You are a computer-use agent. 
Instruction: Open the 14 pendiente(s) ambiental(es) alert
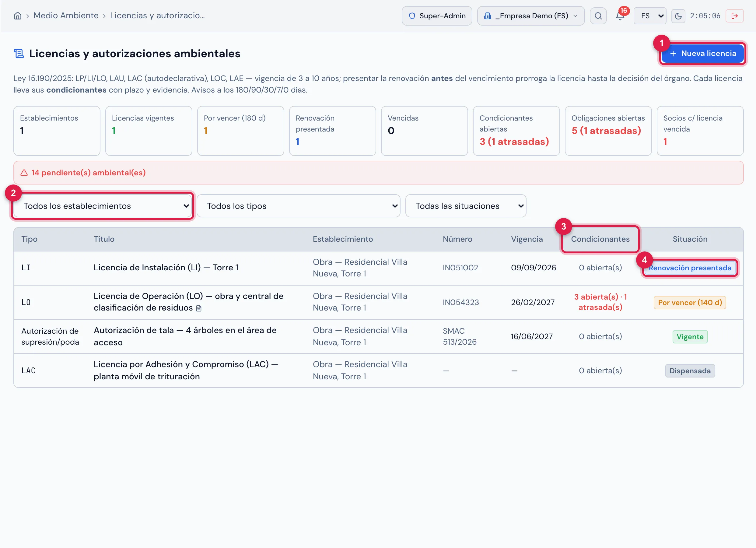(x=378, y=173)
